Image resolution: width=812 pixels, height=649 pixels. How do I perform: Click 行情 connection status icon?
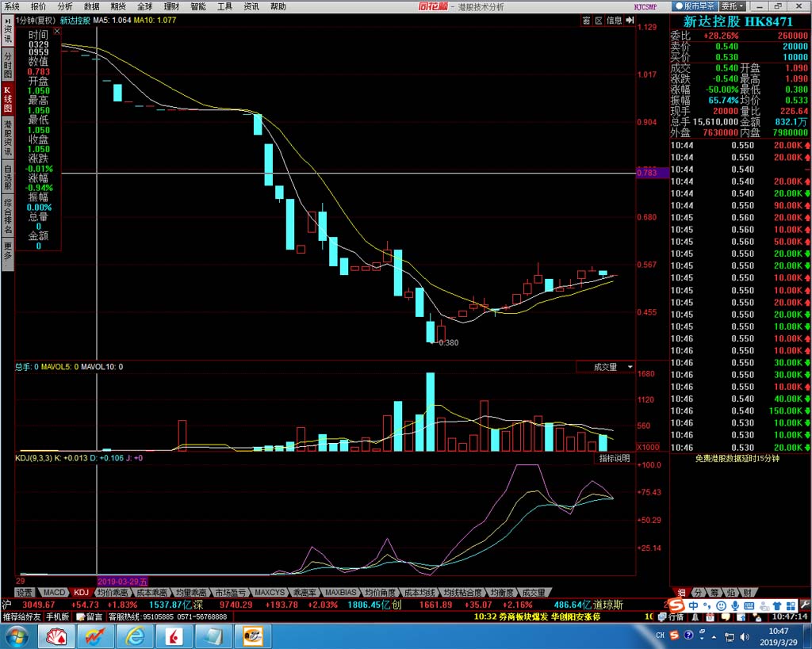pyautogui.click(x=672, y=617)
